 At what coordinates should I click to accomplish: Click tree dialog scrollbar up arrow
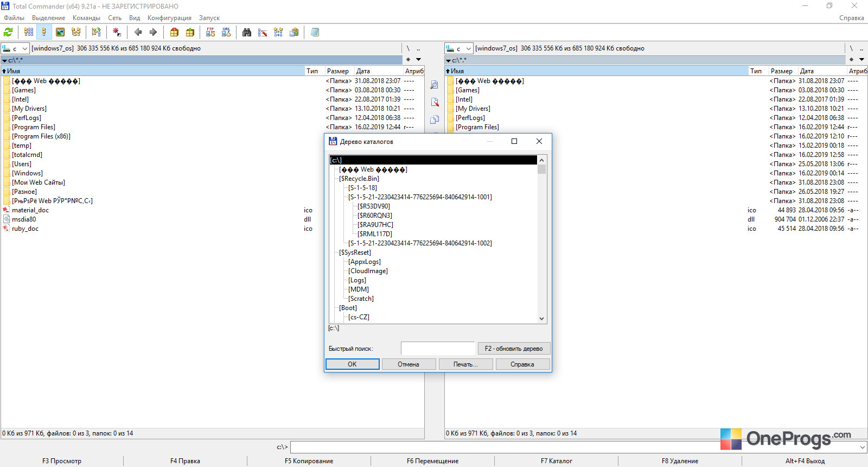coord(541,160)
